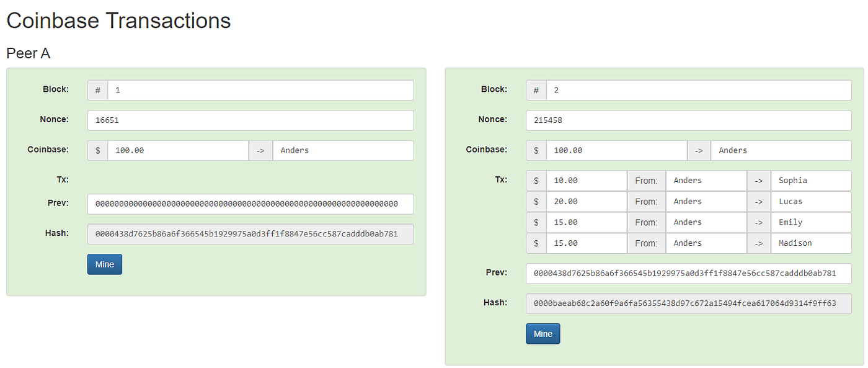This screenshot has height=368, width=868.
Task: Click the Mine button in Block 2
Action: click(x=543, y=333)
